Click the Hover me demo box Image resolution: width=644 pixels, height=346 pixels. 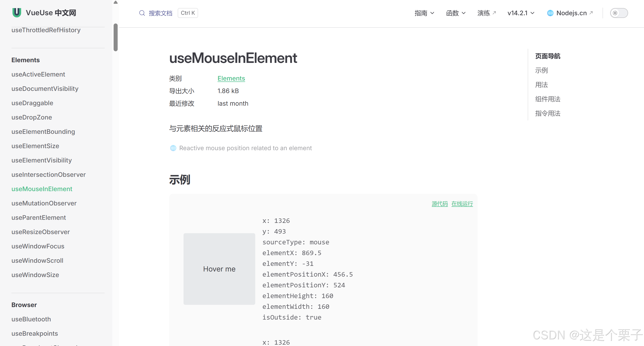point(219,269)
